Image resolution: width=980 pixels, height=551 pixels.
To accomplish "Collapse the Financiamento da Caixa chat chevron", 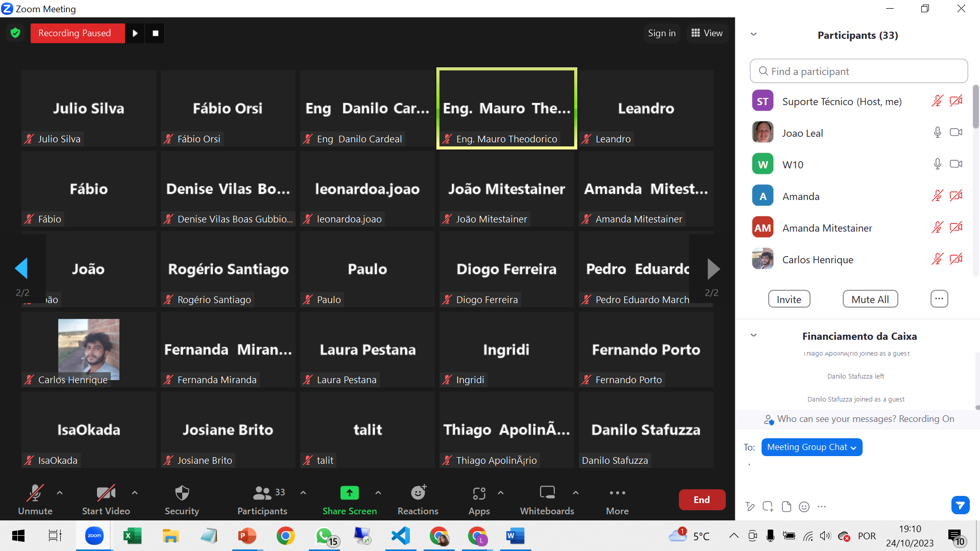I will 753,335.
